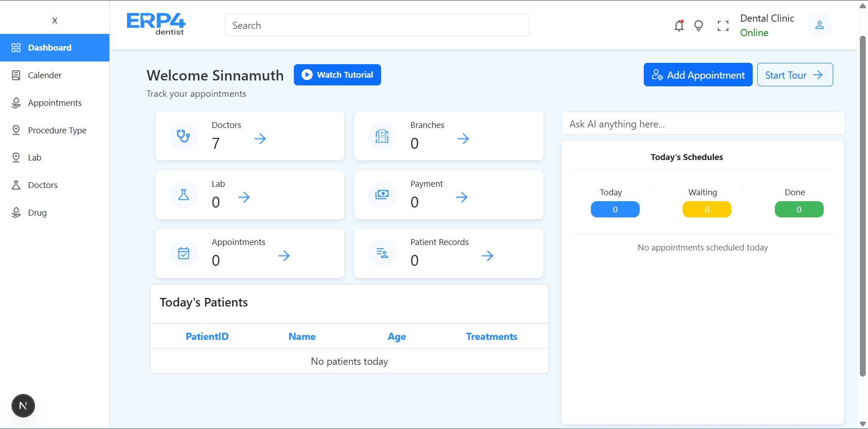Start the guided tour
Screen dimensions: 868x429
pos(795,75)
